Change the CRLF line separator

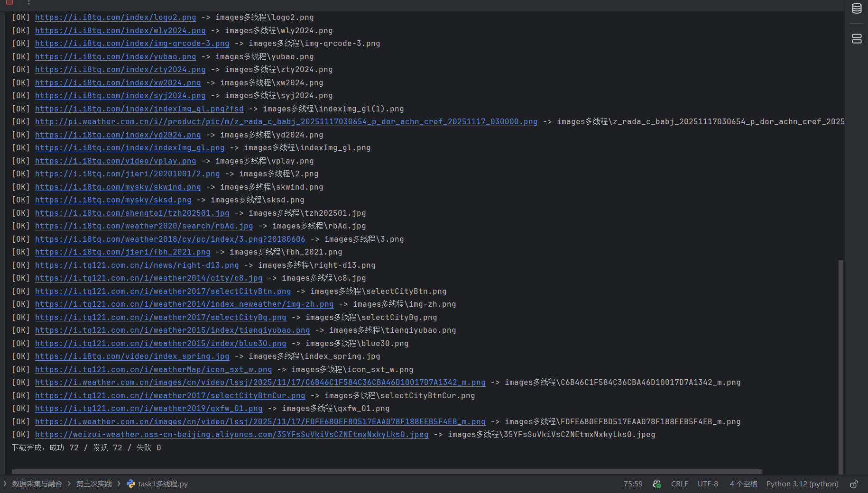pyautogui.click(x=679, y=484)
